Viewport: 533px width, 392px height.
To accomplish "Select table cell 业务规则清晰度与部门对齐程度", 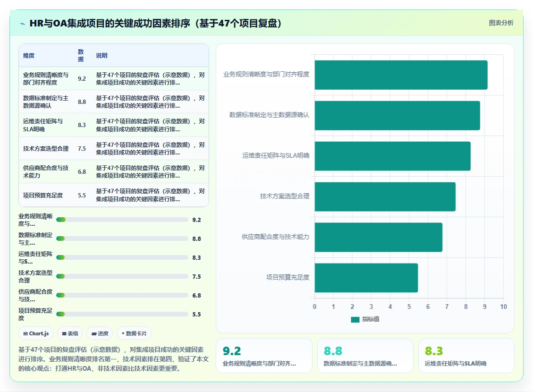I will click(46, 78).
